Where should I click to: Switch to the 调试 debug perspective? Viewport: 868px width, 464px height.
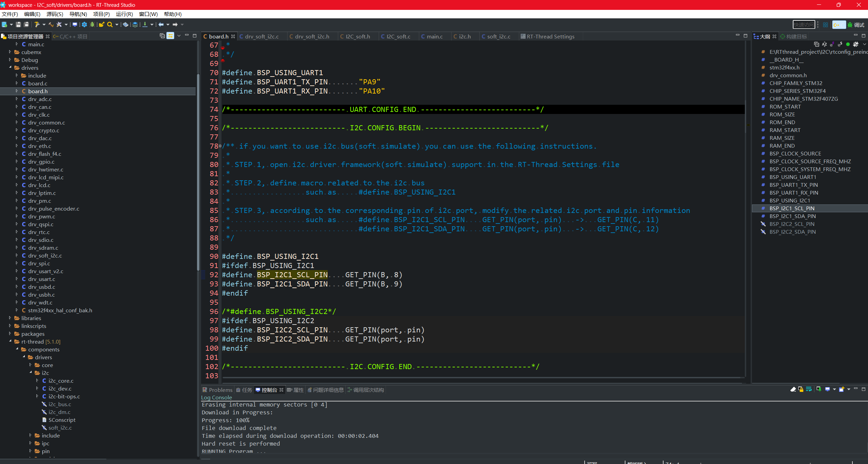pos(856,25)
